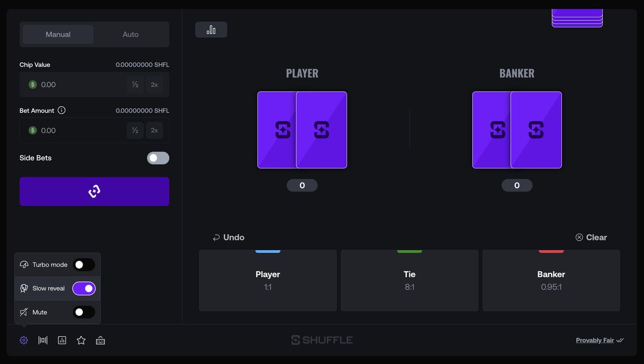Double the Chip Value with 2x button
644x364 pixels.
[155, 84]
